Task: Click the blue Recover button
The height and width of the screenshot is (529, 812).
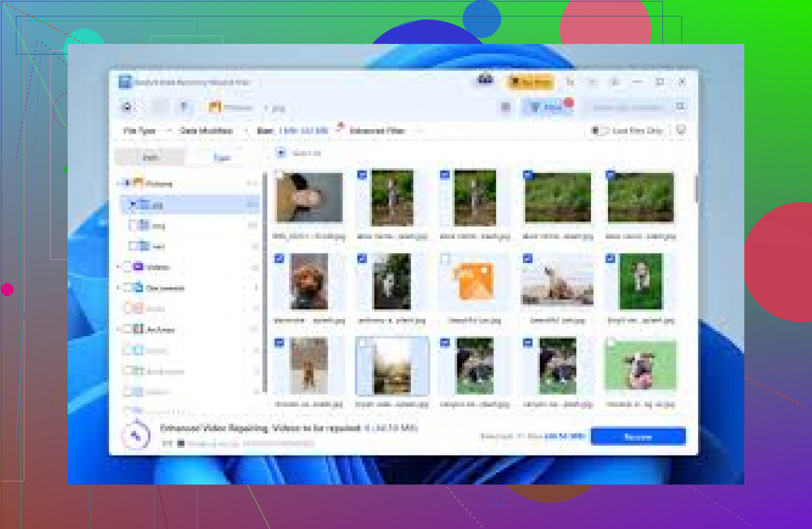Action: point(638,436)
